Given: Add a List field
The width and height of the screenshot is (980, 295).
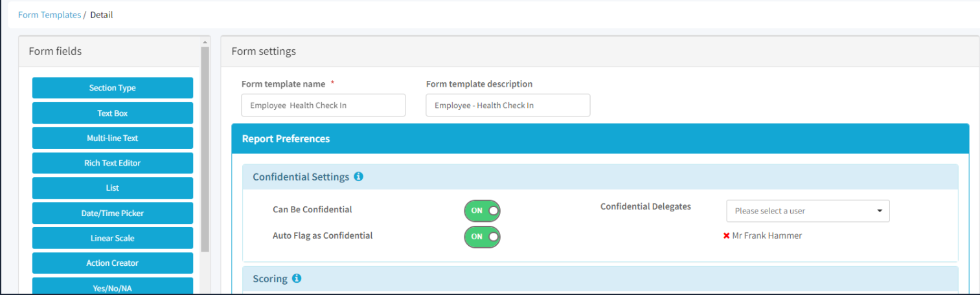Looking at the screenshot, I should 113,188.
